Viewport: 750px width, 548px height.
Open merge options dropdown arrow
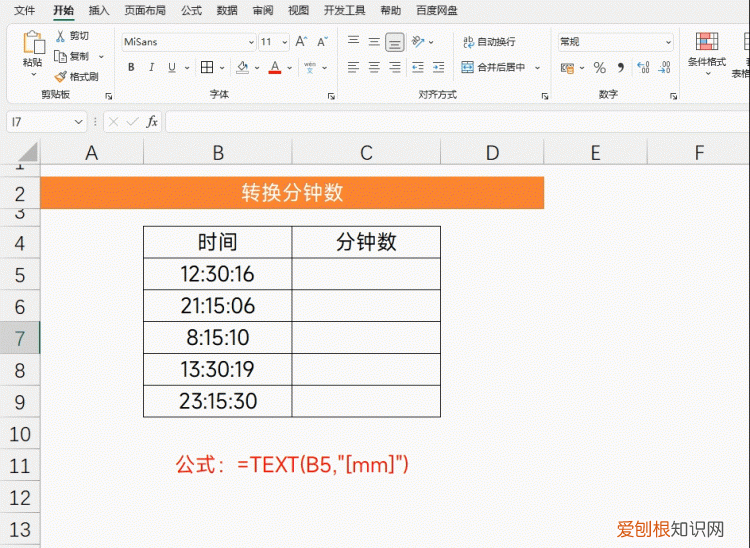(x=537, y=68)
